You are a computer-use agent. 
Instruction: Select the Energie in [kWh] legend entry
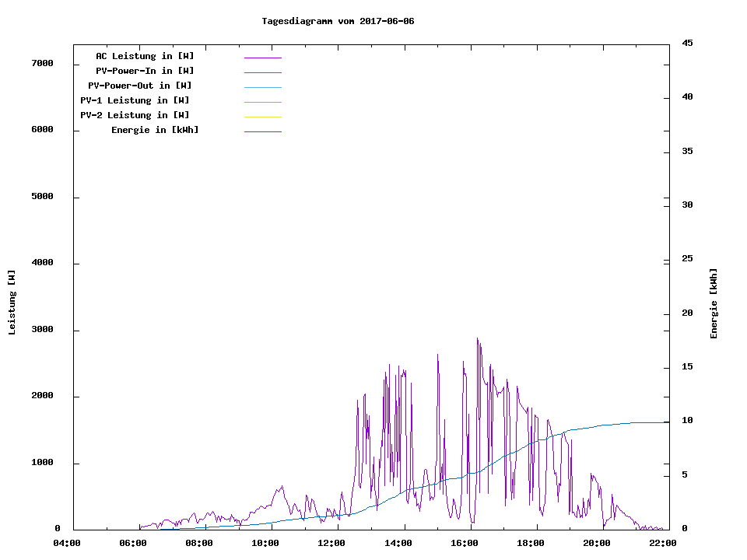coord(155,130)
